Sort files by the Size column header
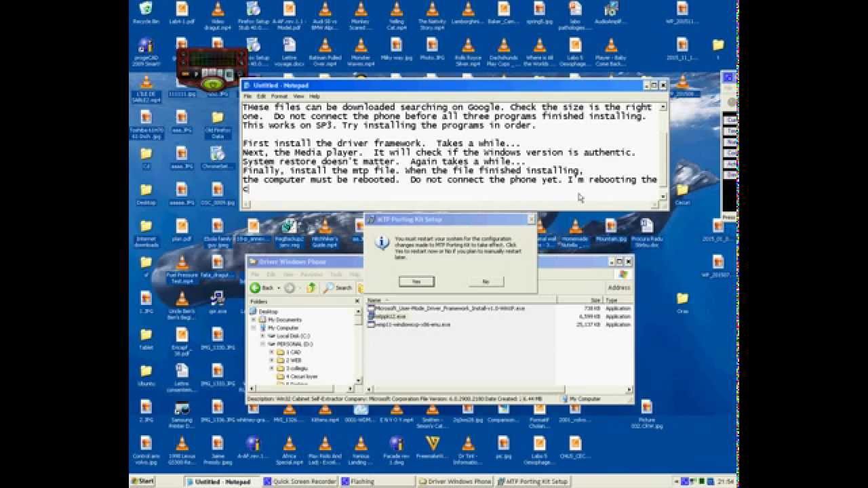Screen dimensions: 868x488 [x=580, y=300]
